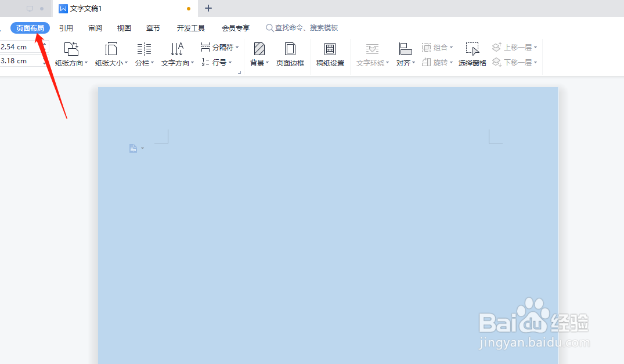Screen dimensions: 624x364
Task: Expand the 对齐 dropdown arrow
Action: [x=413, y=63]
